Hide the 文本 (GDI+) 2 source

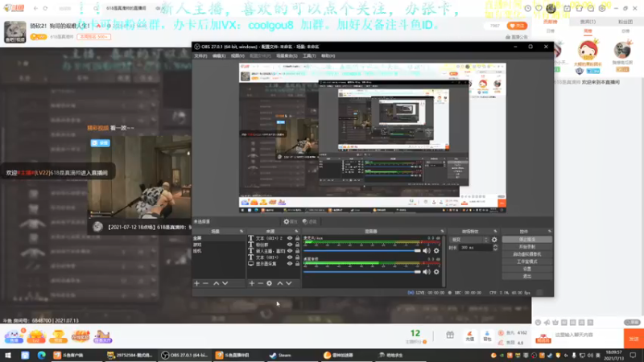coord(290,238)
